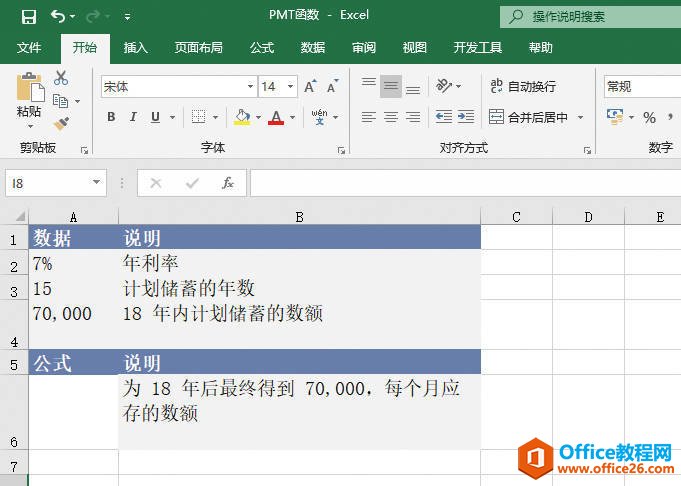Viewport: 681px width, 486px height.
Task: Click the wén phonetic guide icon
Action: click(x=319, y=117)
